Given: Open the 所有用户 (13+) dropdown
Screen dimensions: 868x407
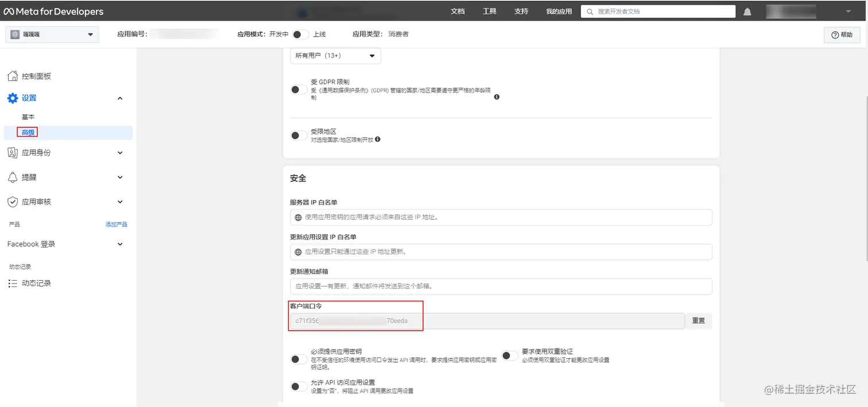Looking at the screenshot, I should point(335,56).
